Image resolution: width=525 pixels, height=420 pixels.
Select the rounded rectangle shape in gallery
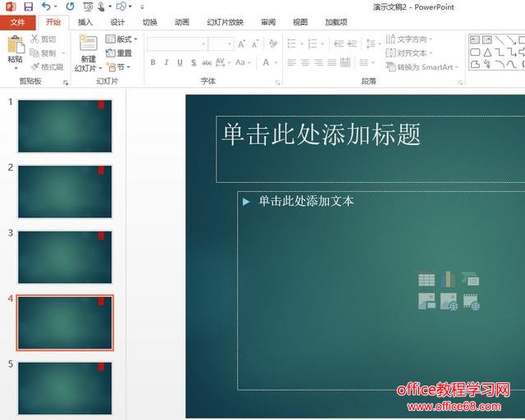[x=475, y=52]
